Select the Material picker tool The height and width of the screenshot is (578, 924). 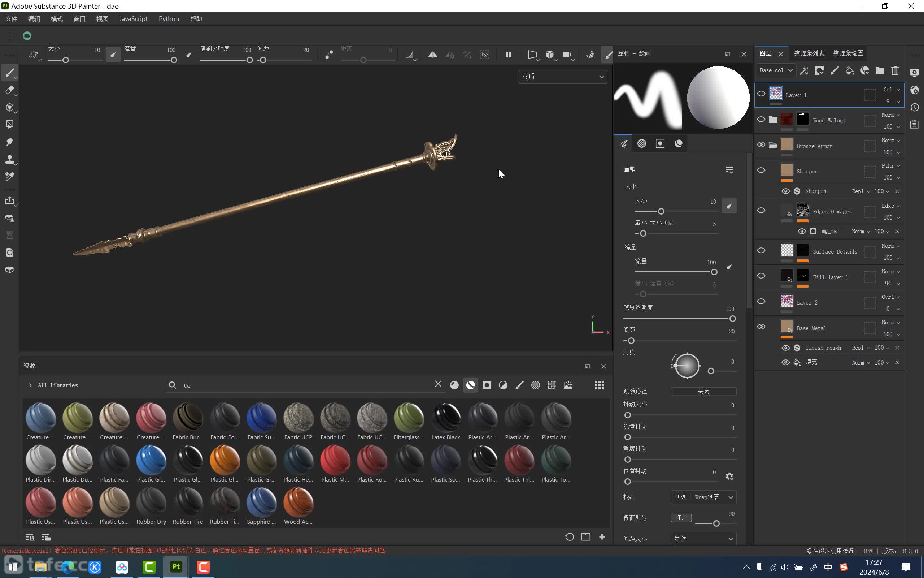[9, 177]
